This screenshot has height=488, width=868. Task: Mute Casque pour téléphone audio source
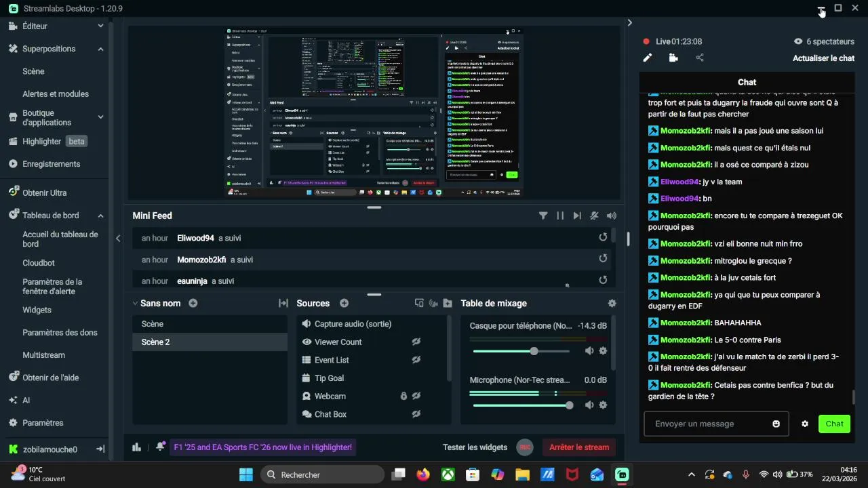(589, 350)
